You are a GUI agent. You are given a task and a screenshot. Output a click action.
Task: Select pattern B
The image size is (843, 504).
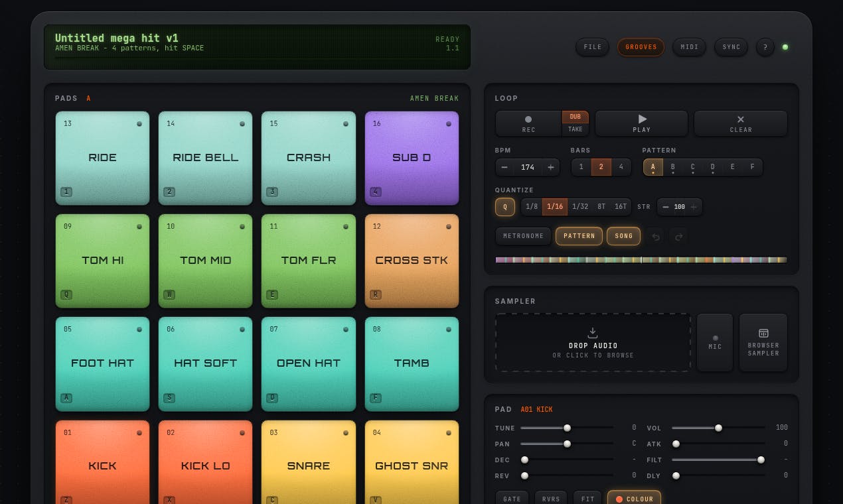pos(673,167)
